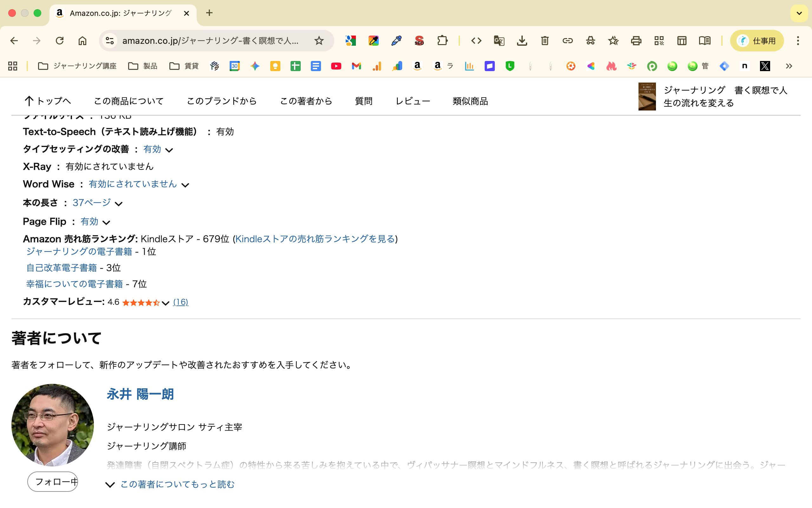812x508 pixels.
Task: Open 幸福についての電子書籍 ranking link
Action: click(75, 284)
